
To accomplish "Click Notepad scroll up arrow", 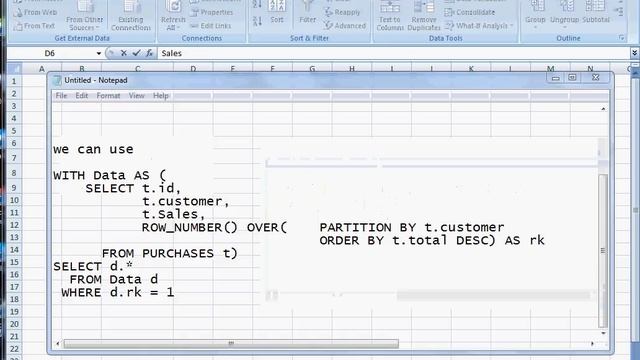I will point(603,109).
